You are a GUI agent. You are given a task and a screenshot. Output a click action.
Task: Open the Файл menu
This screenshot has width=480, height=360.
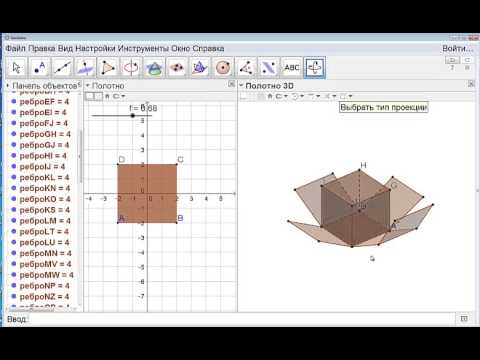(x=15, y=49)
